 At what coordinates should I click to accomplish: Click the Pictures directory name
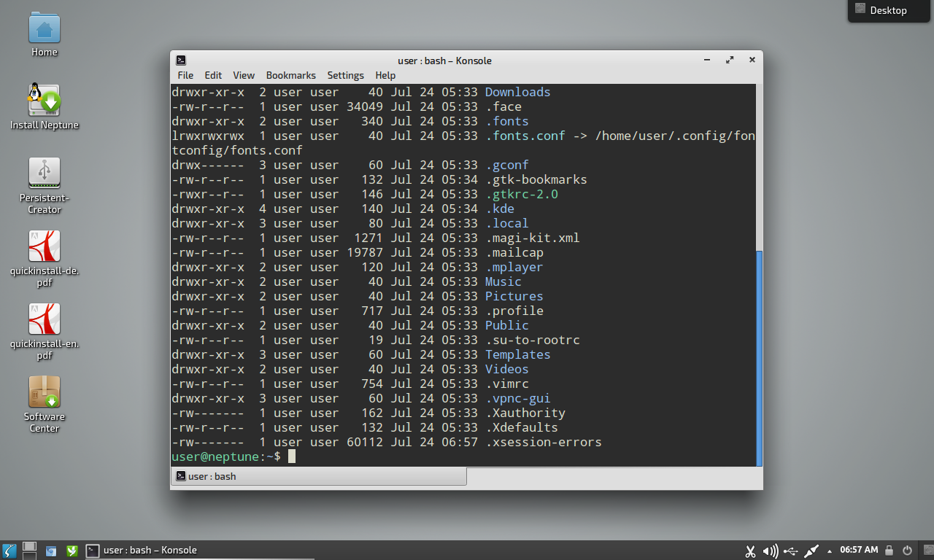[x=514, y=296]
